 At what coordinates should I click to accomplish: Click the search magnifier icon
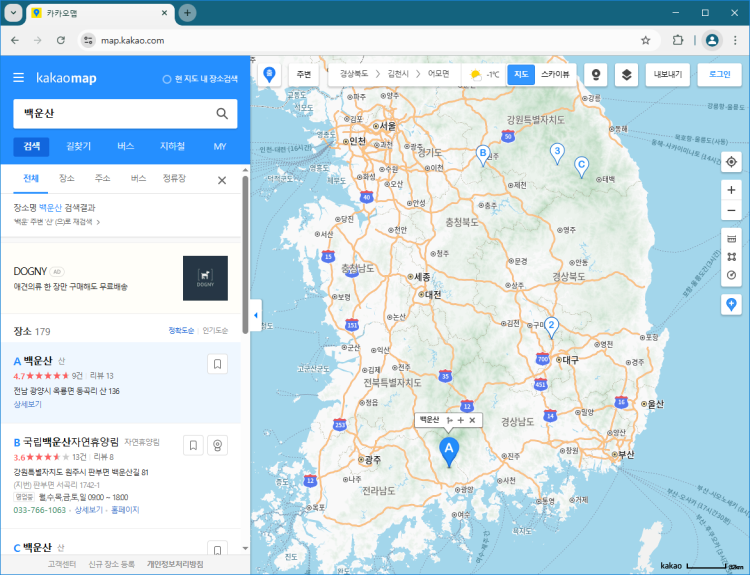point(222,113)
